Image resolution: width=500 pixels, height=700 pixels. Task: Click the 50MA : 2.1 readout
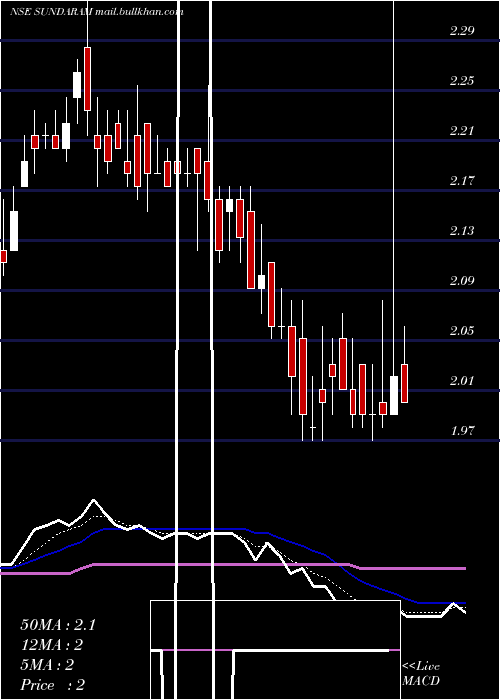[58, 625]
